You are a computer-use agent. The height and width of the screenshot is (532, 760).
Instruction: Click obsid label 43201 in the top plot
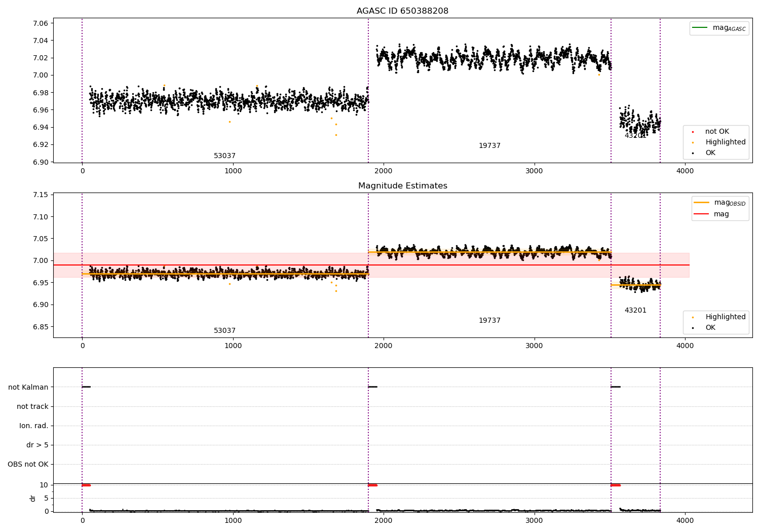pyautogui.click(x=635, y=136)
